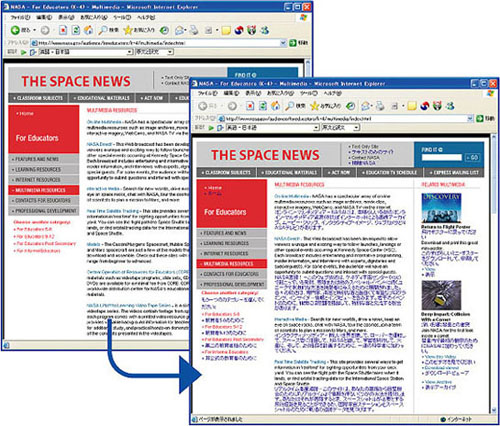Image resolution: width=500 pixels, height=426 pixels.
Task: Open Search pane in back window toolbar
Action: (108, 30)
